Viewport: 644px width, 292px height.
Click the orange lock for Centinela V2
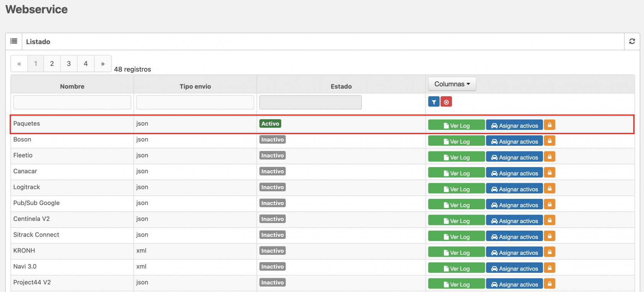[x=550, y=220]
